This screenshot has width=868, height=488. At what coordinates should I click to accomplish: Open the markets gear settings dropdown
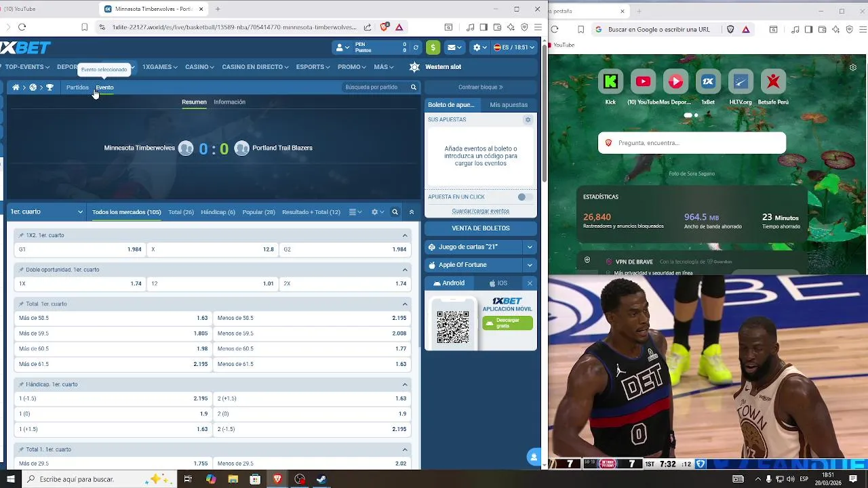click(378, 212)
